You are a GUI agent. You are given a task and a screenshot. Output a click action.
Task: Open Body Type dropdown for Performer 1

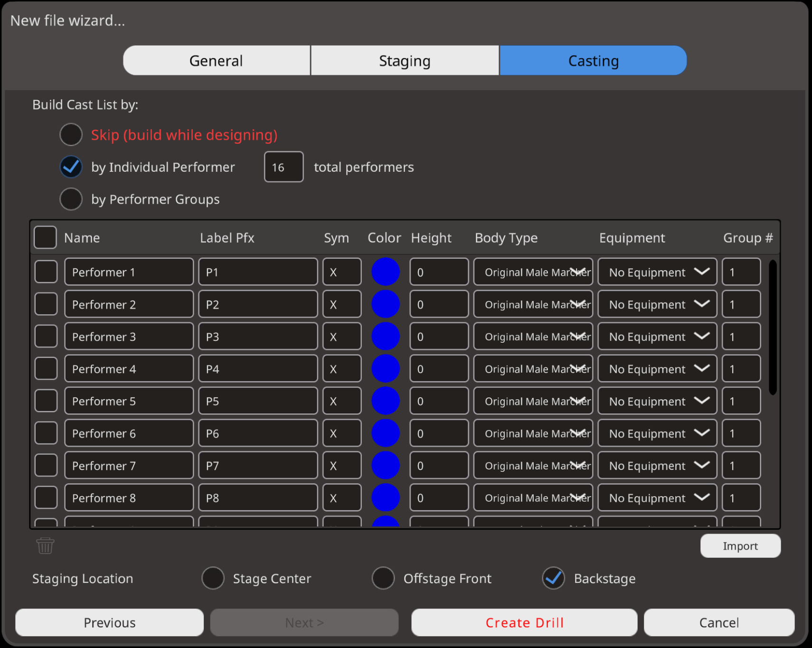point(533,272)
